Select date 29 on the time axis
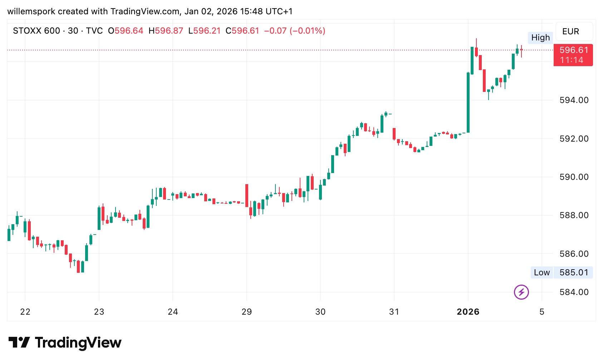This screenshot has height=364, width=603. click(246, 312)
